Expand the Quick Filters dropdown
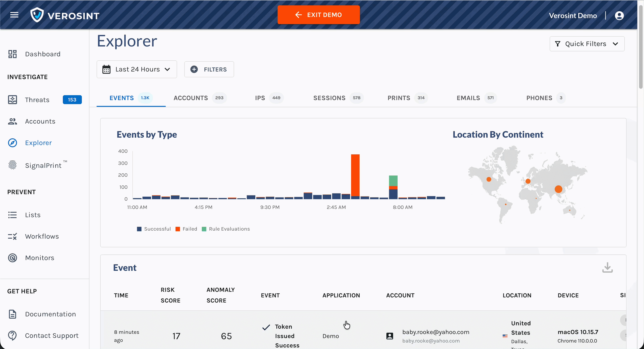The image size is (644, 349). point(587,44)
